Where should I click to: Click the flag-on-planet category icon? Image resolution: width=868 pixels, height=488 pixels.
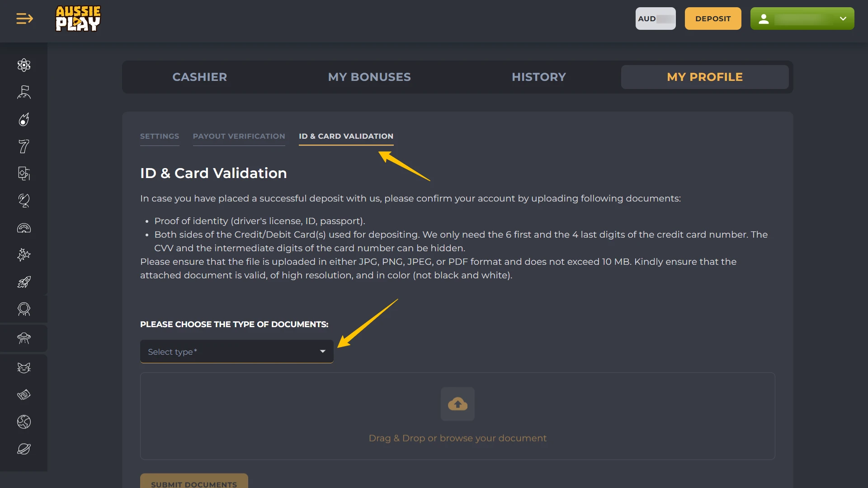click(24, 92)
